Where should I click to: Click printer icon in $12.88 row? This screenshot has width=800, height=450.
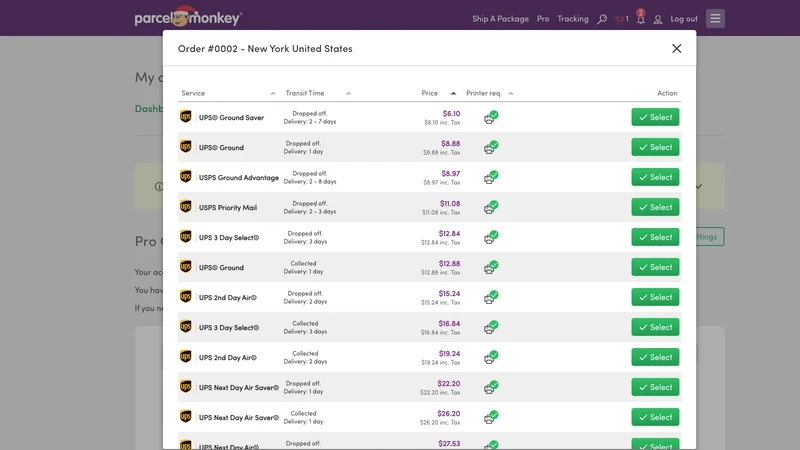point(491,267)
